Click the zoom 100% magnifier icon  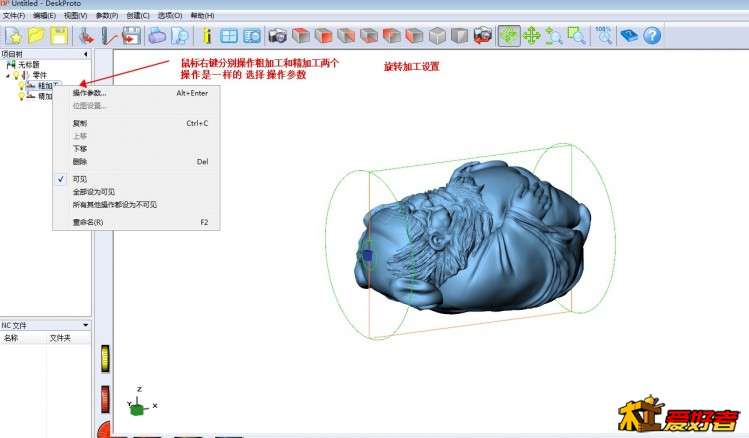click(603, 36)
